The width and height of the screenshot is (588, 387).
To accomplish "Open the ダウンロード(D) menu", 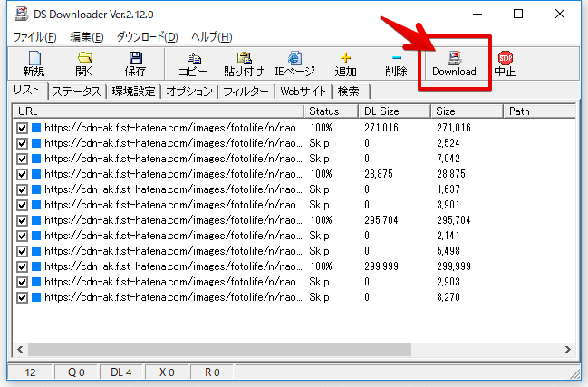I will coord(148,37).
